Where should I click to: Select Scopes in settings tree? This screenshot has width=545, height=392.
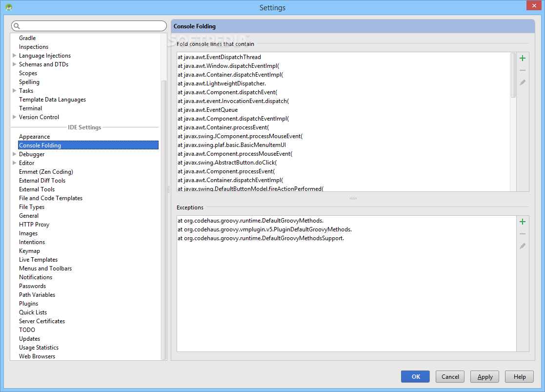point(28,73)
